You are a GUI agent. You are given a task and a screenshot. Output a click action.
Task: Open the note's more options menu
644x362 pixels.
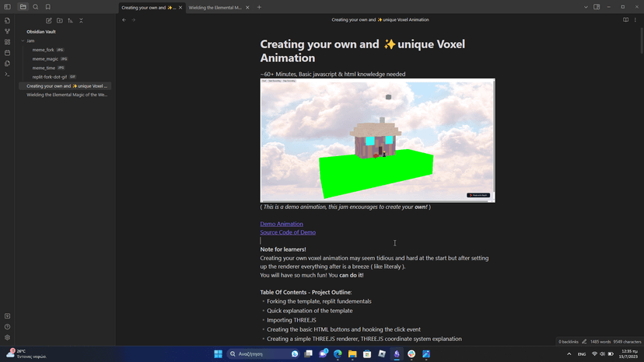click(635, 20)
